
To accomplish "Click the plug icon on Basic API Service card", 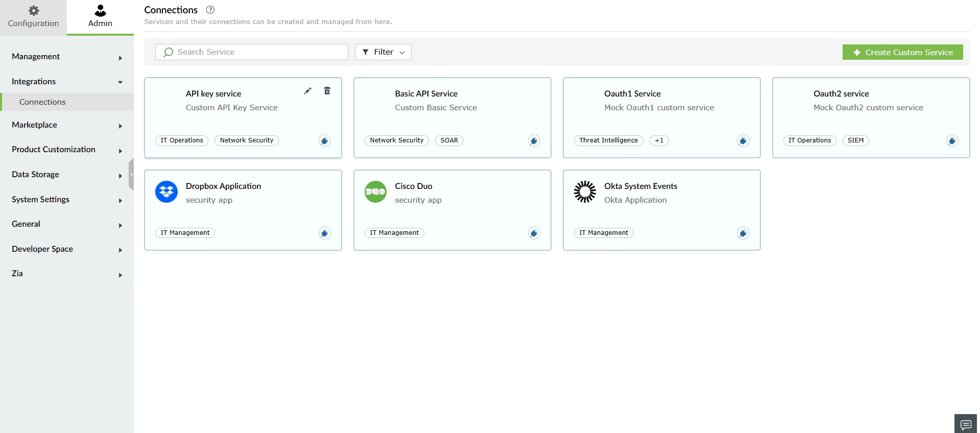I will pos(534,141).
